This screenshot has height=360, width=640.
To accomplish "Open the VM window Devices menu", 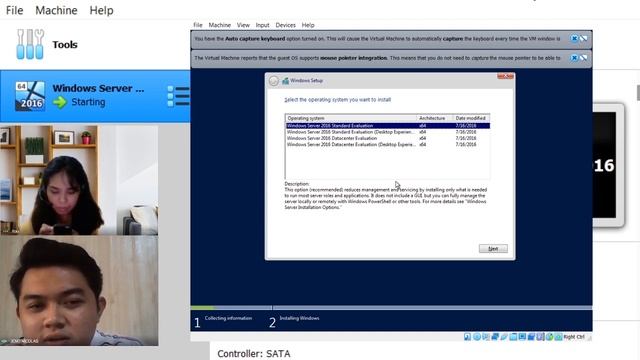I will tap(285, 25).
